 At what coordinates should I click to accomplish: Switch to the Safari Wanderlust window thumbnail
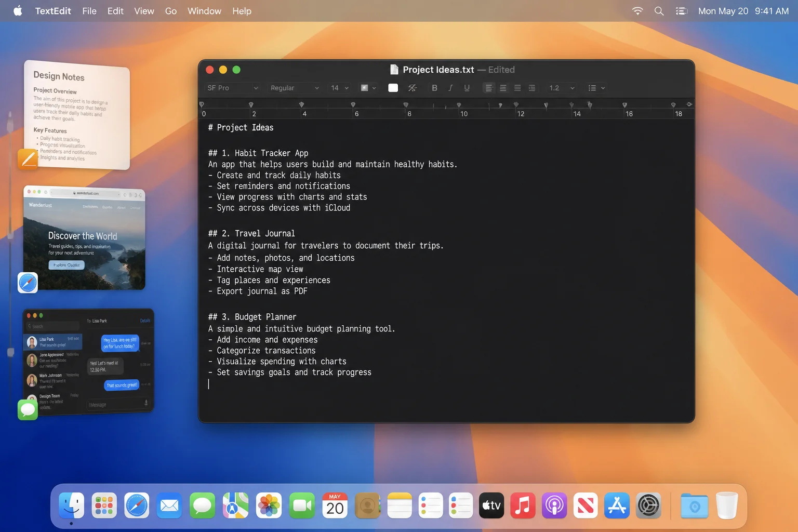(x=84, y=238)
